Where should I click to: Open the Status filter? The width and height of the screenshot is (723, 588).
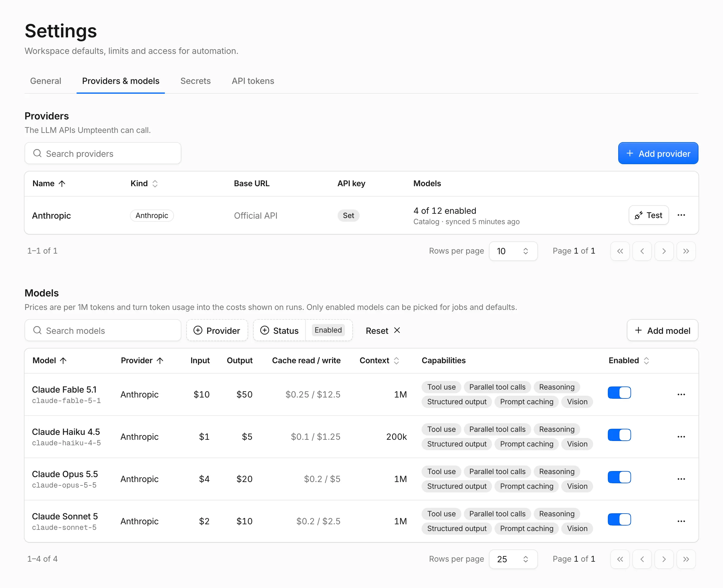[279, 330]
